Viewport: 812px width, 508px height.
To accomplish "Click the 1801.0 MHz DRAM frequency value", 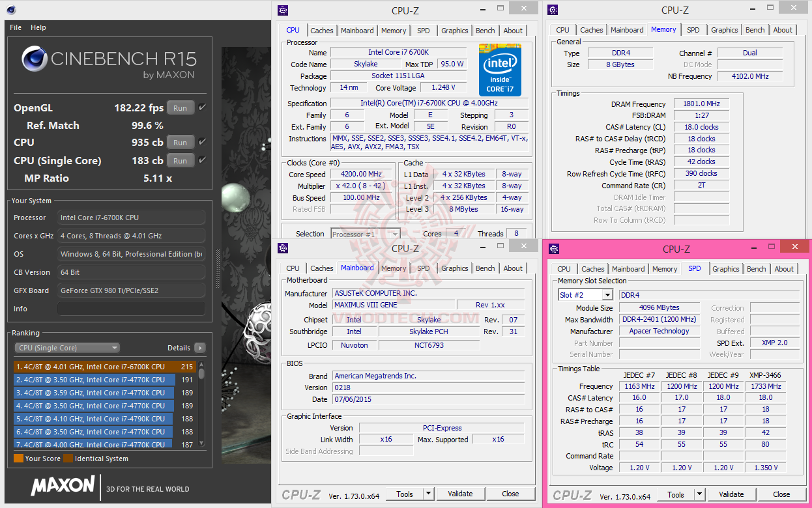I will coord(701,104).
